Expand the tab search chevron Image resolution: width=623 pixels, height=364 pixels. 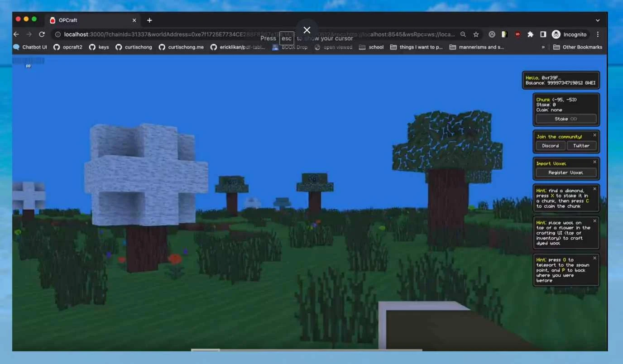point(598,20)
